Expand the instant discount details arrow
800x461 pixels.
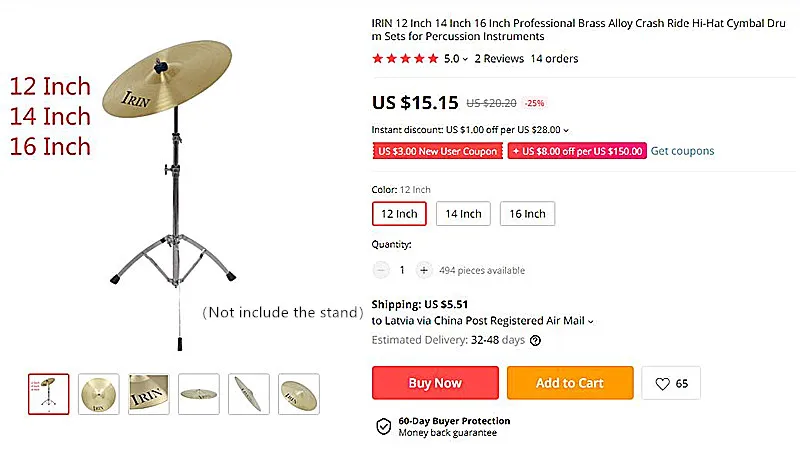pos(566,130)
